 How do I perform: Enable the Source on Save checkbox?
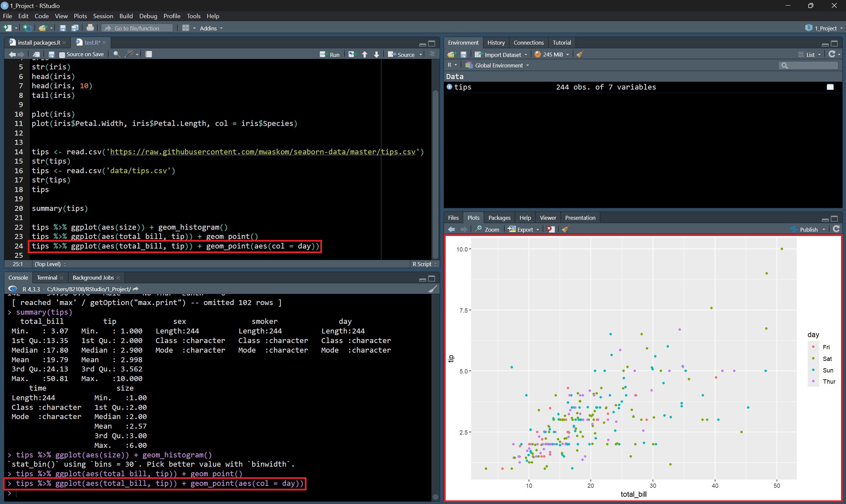(62, 54)
